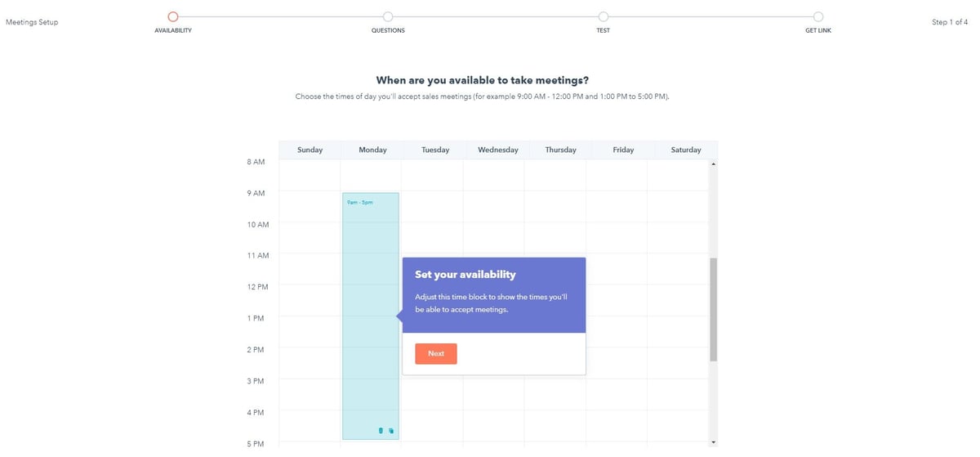Click the calendar vertical scrollbar thumb
Screen dimensions: 980x457
click(713, 309)
